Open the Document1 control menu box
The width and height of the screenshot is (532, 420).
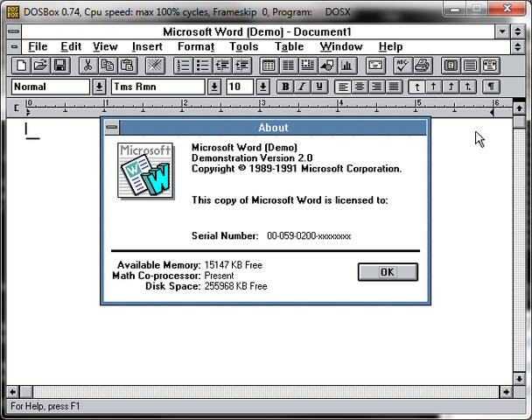tap(14, 47)
